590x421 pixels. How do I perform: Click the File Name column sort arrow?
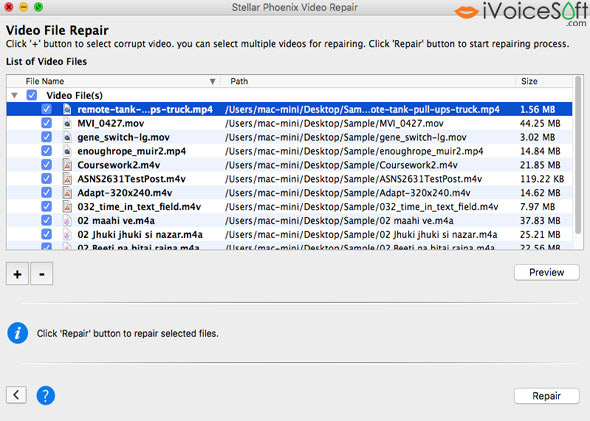pos(213,82)
